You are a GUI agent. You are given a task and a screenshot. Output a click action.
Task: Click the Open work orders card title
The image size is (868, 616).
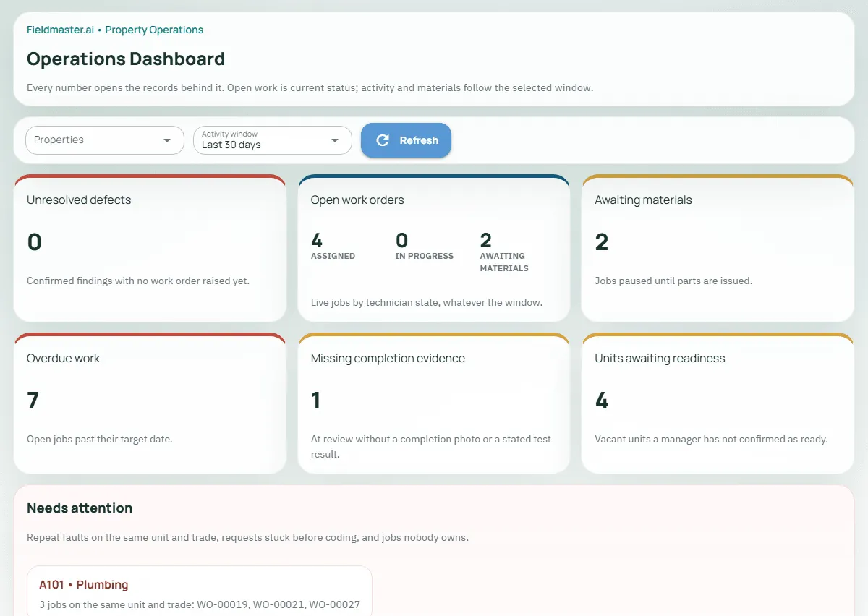pyautogui.click(x=357, y=200)
